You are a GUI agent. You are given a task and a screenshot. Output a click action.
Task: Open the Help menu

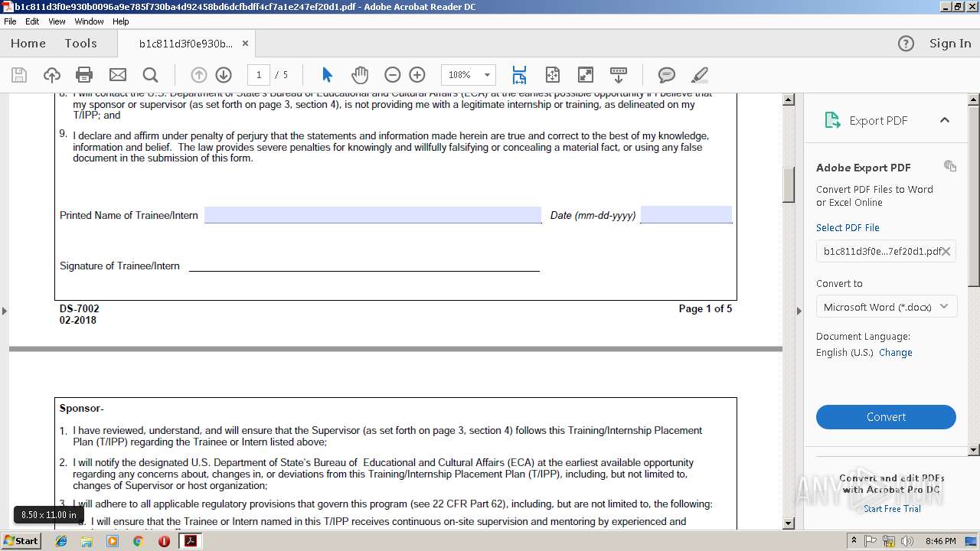pyautogui.click(x=121, y=21)
